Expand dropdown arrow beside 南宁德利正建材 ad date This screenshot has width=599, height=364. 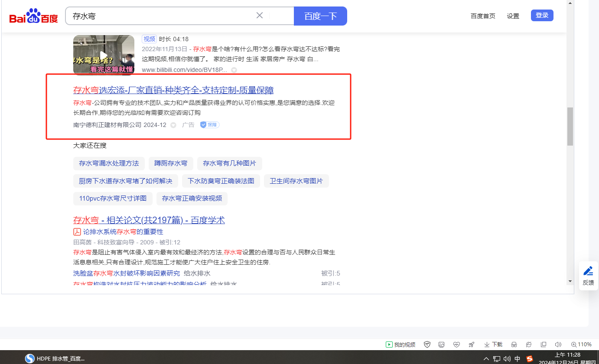pyautogui.click(x=173, y=125)
